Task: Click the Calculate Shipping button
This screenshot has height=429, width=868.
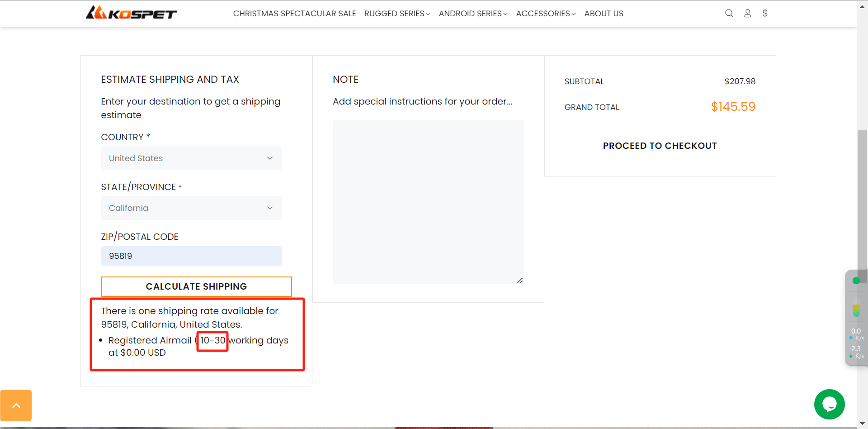Action: (x=196, y=286)
